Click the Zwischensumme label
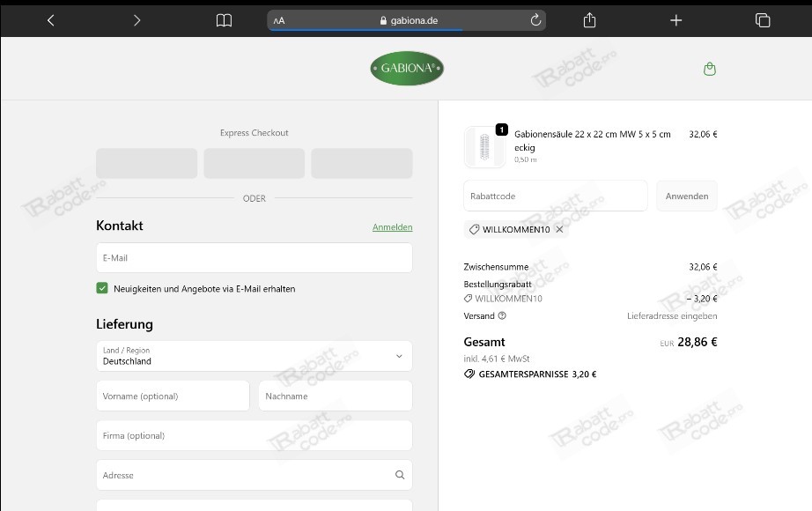Screen dimensions: 812x511 [496, 267]
